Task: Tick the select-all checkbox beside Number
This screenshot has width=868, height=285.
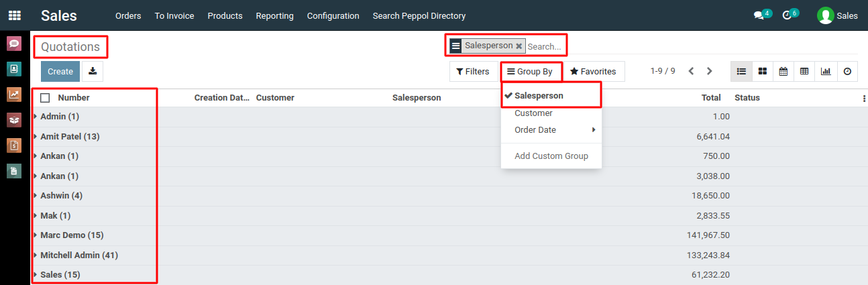Action: click(x=45, y=98)
